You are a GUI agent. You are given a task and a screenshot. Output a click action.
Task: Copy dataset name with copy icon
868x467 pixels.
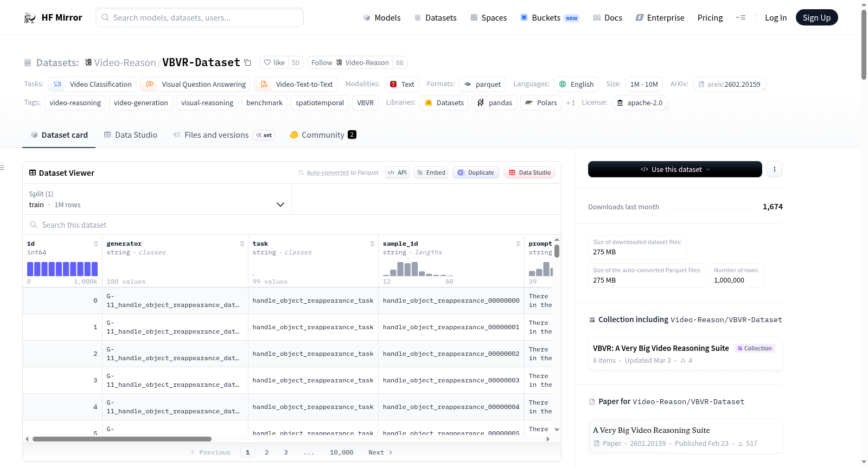click(247, 62)
